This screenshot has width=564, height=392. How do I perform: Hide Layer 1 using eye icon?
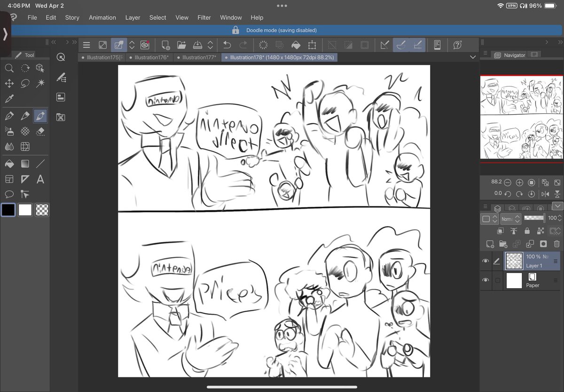click(x=486, y=261)
